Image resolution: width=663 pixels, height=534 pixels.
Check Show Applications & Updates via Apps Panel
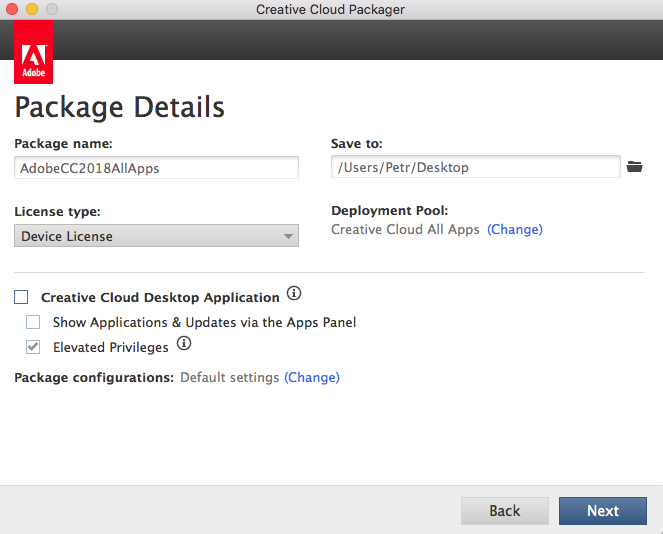pos(33,322)
